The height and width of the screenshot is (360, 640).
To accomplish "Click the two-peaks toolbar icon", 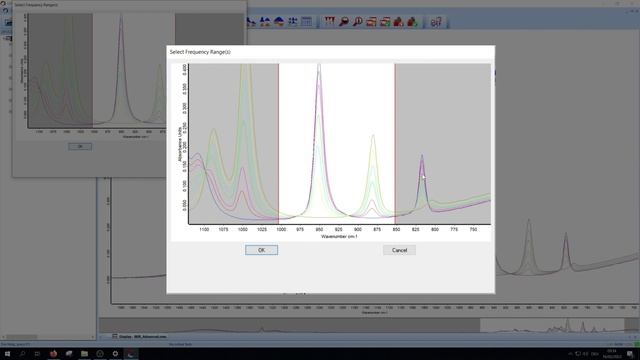I will coord(265,22).
